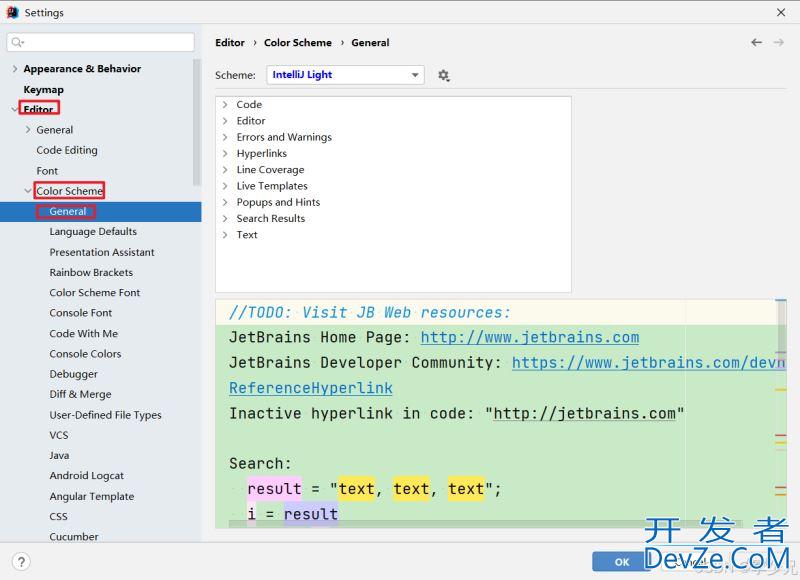Open Color Scheme Font page
Screen dimensions: 800x580
(95, 293)
